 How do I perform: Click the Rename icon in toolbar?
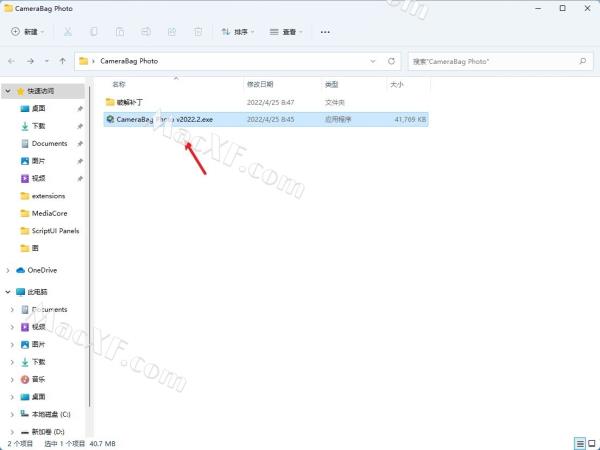(146, 32)
